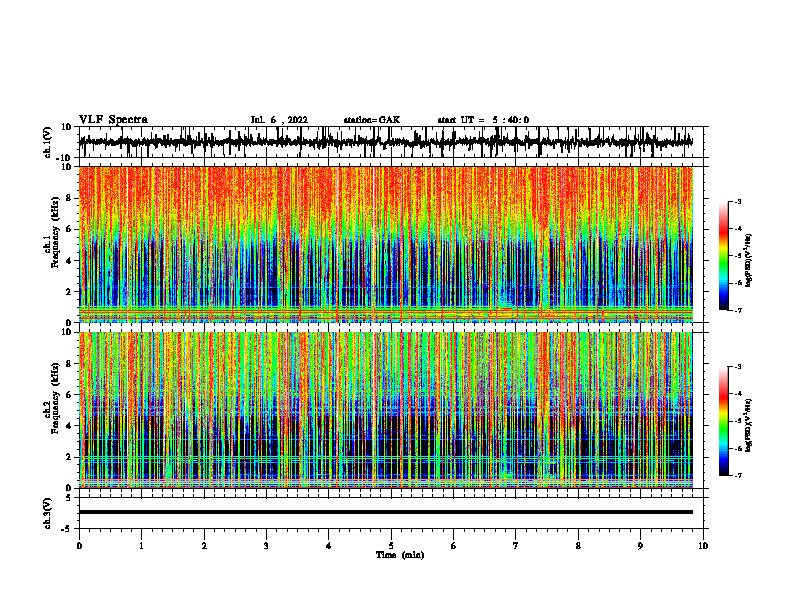792x612 pixels.
Task: Click the "station=GAK" header label
Action: 372,120
